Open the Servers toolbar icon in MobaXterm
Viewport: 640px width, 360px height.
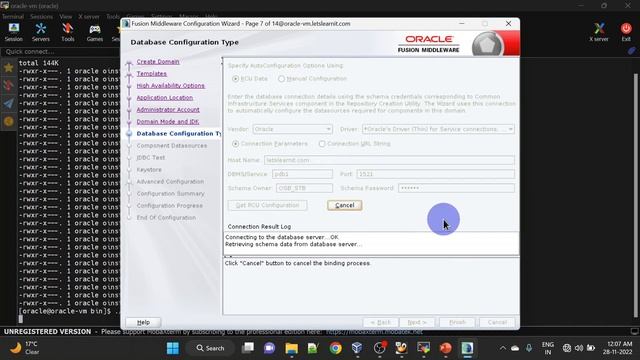pyautogui.click(x=40, y=32)
